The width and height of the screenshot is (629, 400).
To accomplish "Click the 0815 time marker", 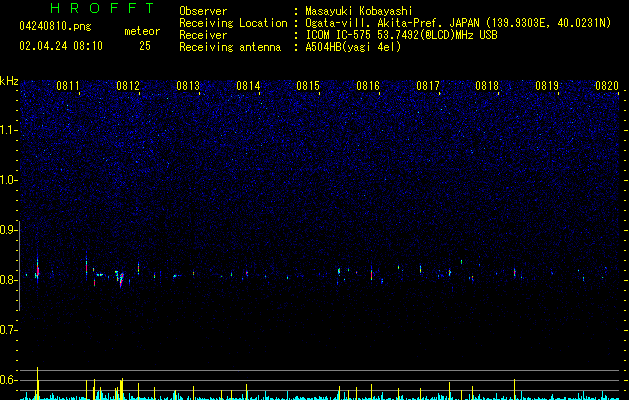I will point(308,86).
